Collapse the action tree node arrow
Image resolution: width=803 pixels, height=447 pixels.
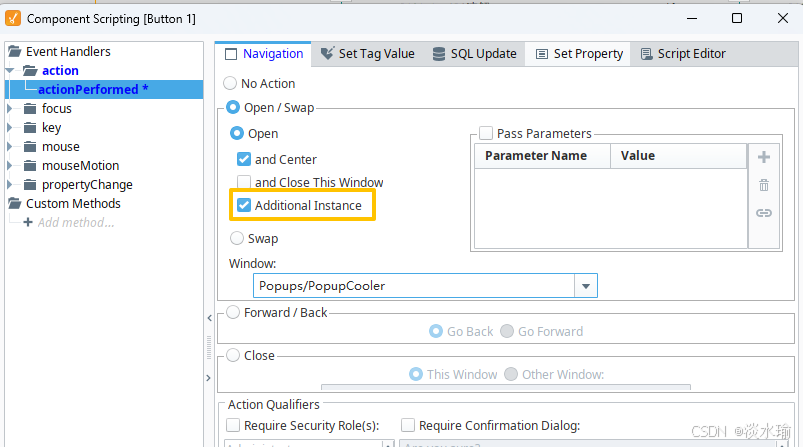(x=10, y=70)
